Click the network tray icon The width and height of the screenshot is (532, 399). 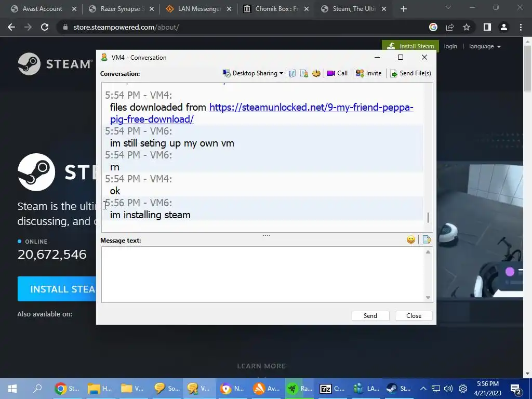click(436, 389)
